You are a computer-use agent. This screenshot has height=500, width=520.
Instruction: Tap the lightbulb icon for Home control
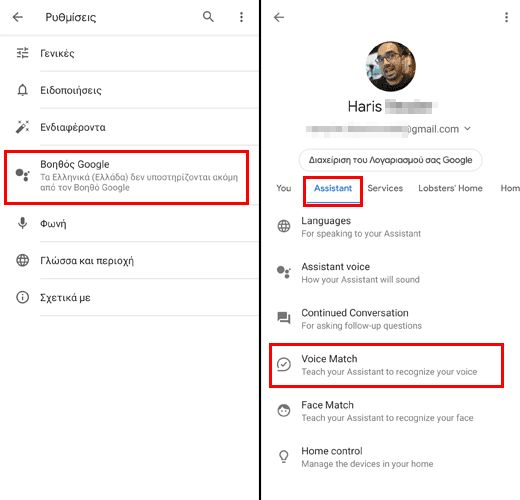coord(284,457)
